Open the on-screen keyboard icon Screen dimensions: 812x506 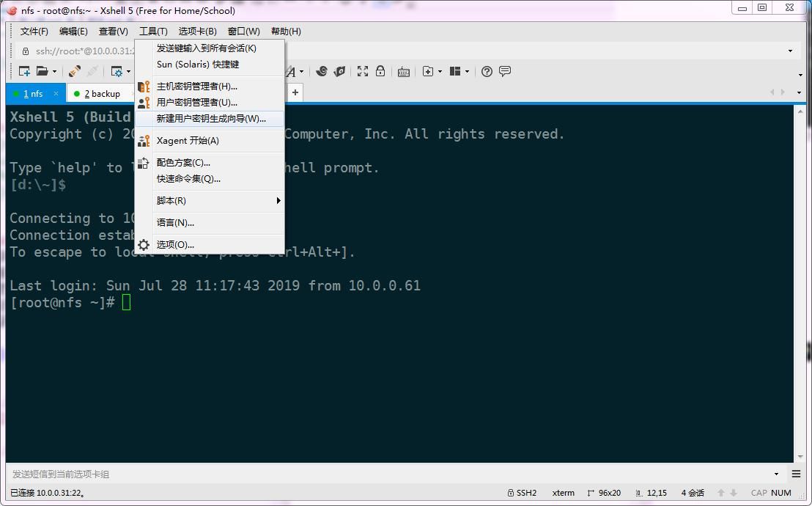point(403,71)
